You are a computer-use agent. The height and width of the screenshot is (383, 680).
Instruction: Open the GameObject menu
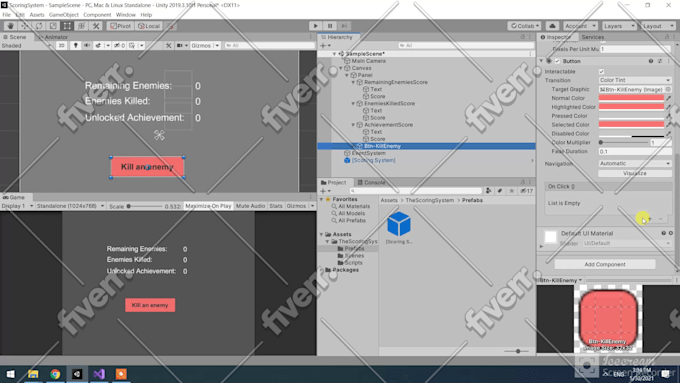(64, 15)
